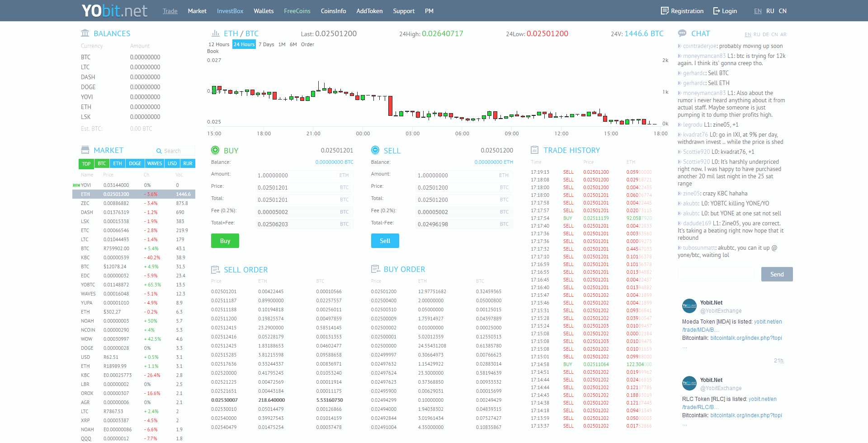Open CoinsInfo page
The image size is (868, 443).
pos(333,11)
